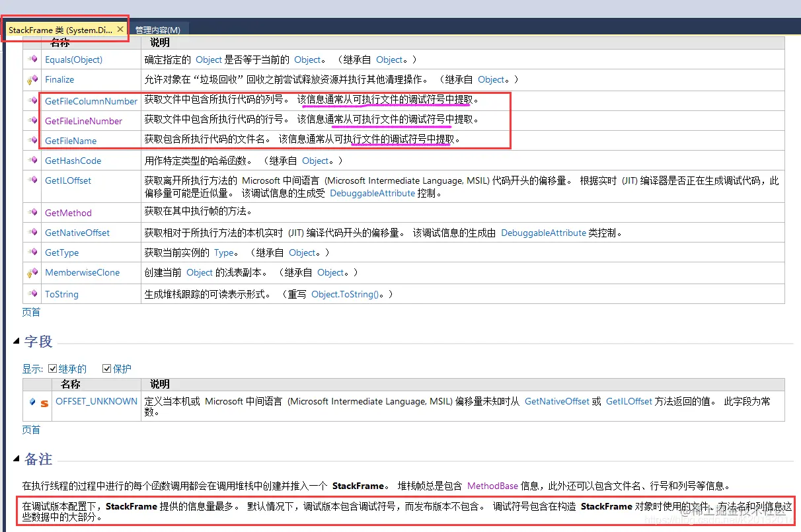Click the method icon beside ToString
The height and width of the screenshot is (532, 801).
(32, 294)
